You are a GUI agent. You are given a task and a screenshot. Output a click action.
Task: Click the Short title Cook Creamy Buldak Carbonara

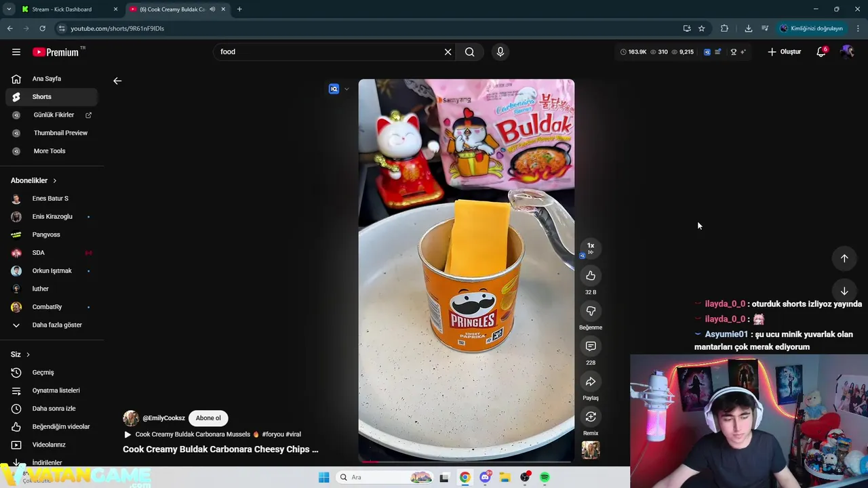(x=220, y=449)
